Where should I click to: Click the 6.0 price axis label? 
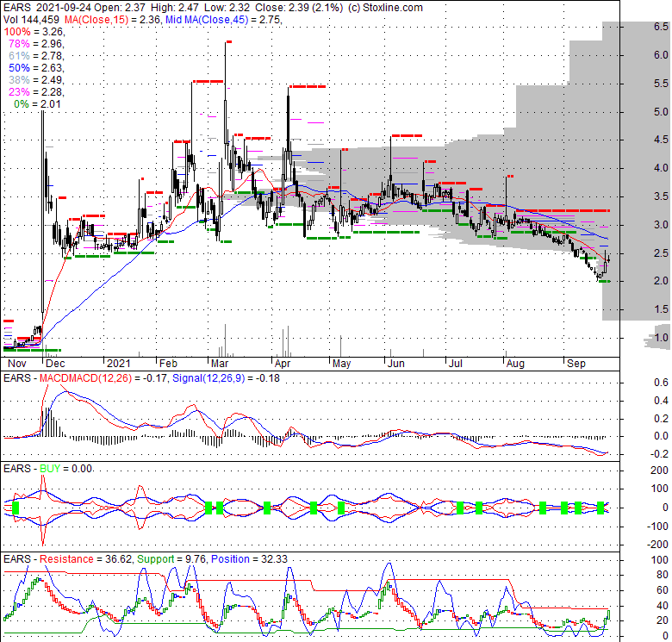[661, 55]
